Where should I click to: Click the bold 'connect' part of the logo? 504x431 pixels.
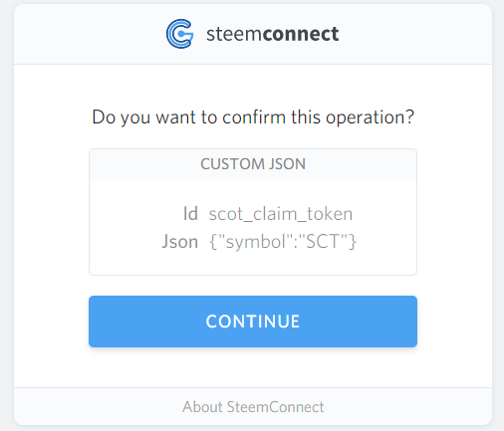(x=301, y=34)
